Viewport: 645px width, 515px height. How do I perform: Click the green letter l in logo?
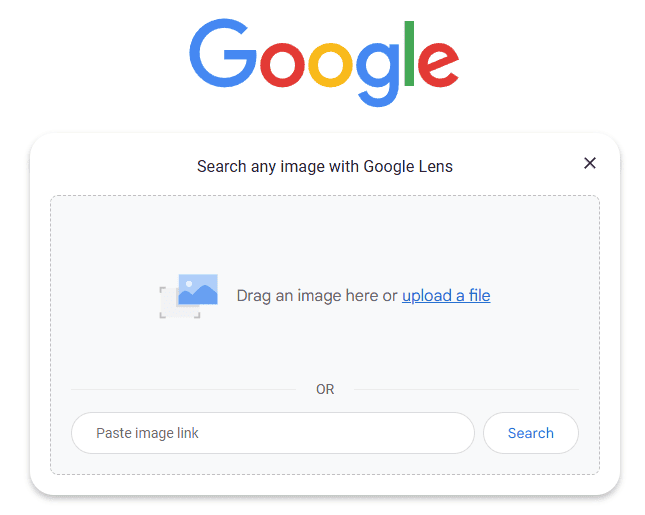click(409, 53)
